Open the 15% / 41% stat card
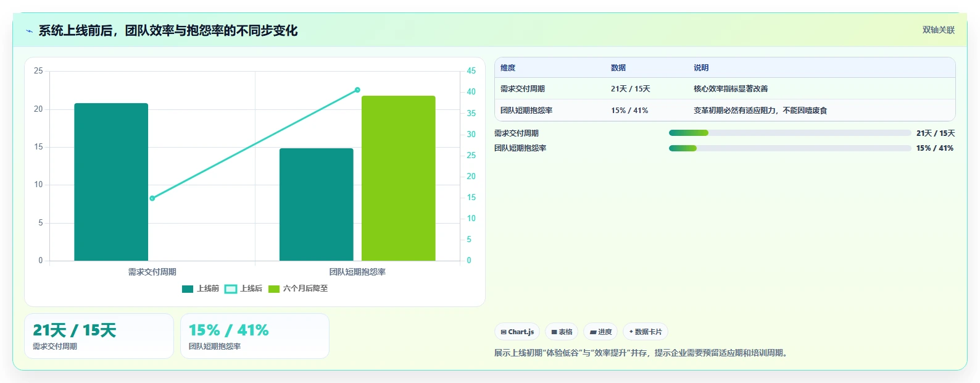The height and width of the screenshot is (383, 980). pyautogui.click(x=255, y=336)
